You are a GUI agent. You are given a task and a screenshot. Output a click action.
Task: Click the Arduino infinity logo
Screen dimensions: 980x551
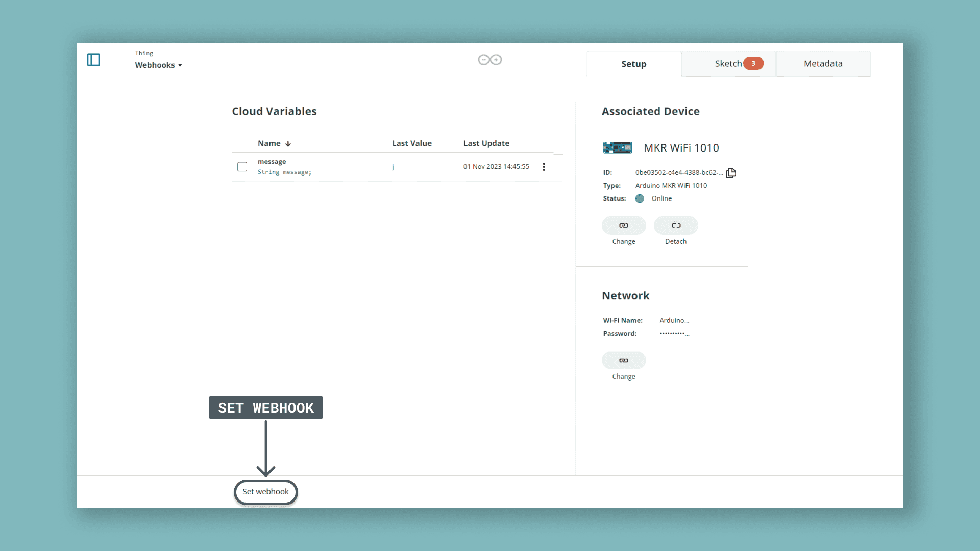(489, 60)
